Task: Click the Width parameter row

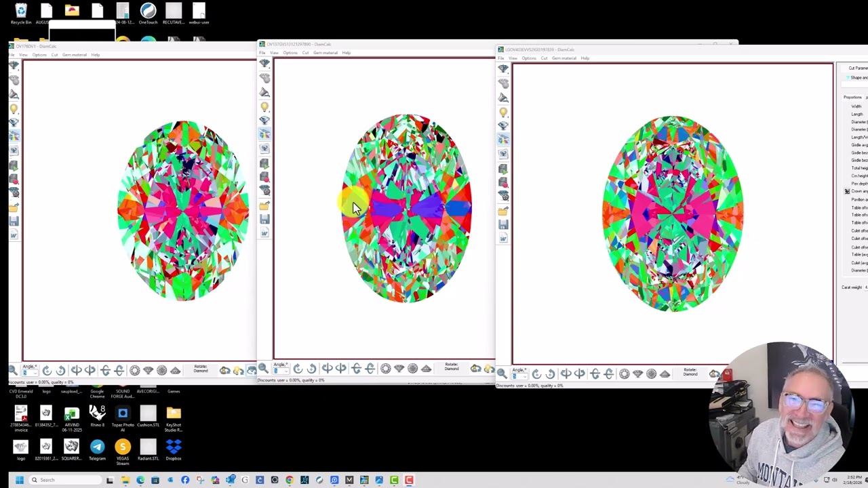Action: (x=856, y=106)
